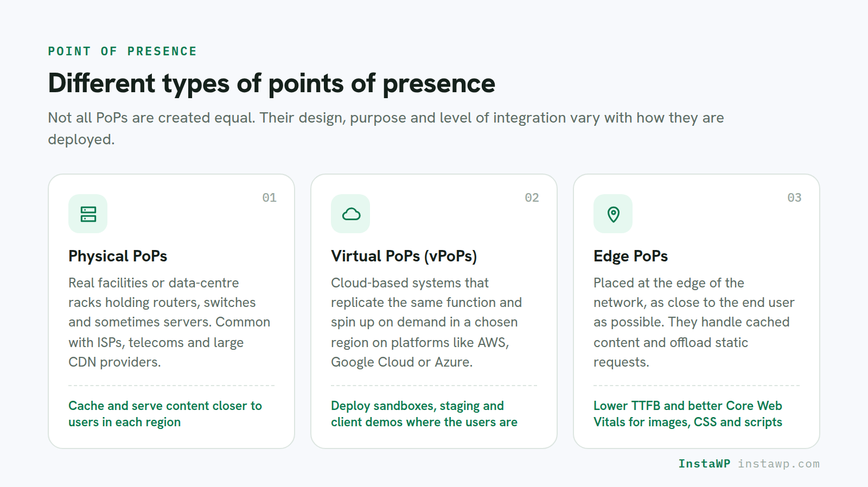Click the 'Not all PoPs are created equal' subtitle
Image resolution: width=868 pixels, height=487 pixels.
(386, 129)
